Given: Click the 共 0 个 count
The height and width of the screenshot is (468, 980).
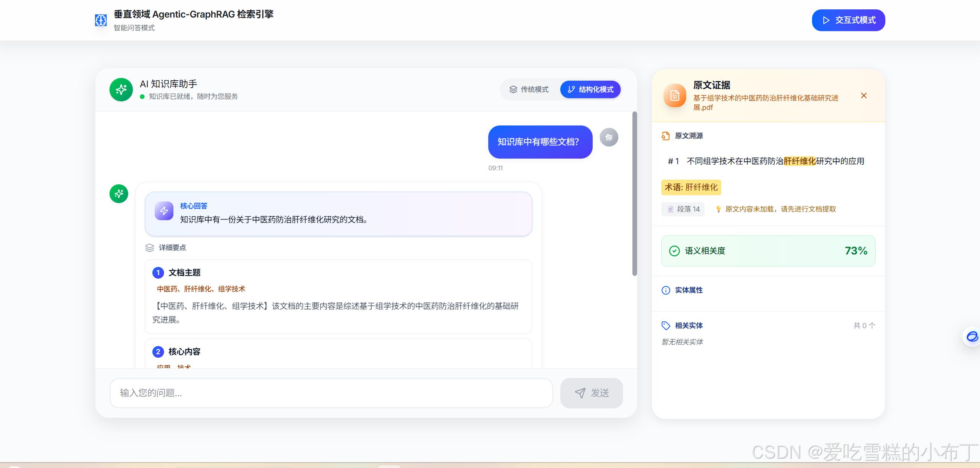Looking at the screenshot, I should coord(864,326).
